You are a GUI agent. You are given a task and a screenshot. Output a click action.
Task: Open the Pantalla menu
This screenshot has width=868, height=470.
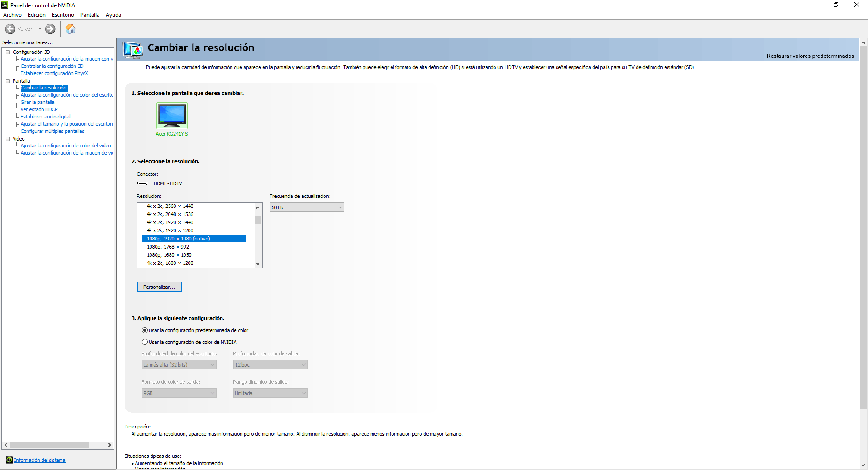click(x=90, y=15)
